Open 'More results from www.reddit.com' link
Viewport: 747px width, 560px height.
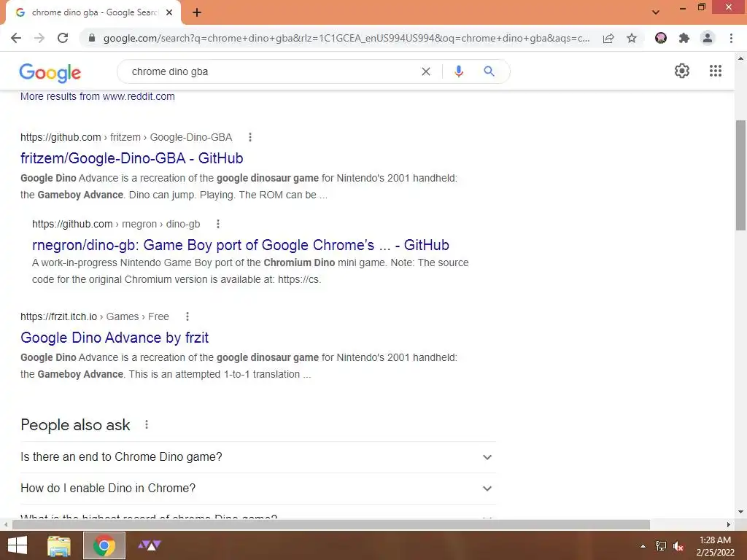(x=98, y=96)
